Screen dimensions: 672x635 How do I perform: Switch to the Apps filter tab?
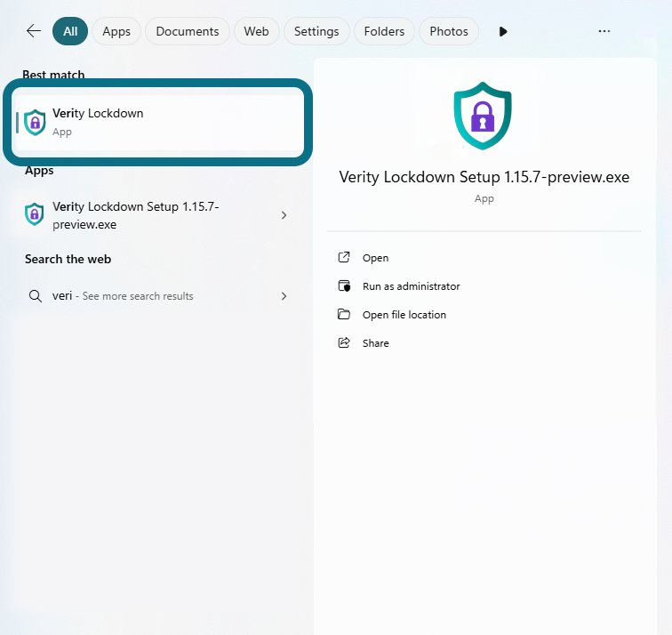point(116,31)
